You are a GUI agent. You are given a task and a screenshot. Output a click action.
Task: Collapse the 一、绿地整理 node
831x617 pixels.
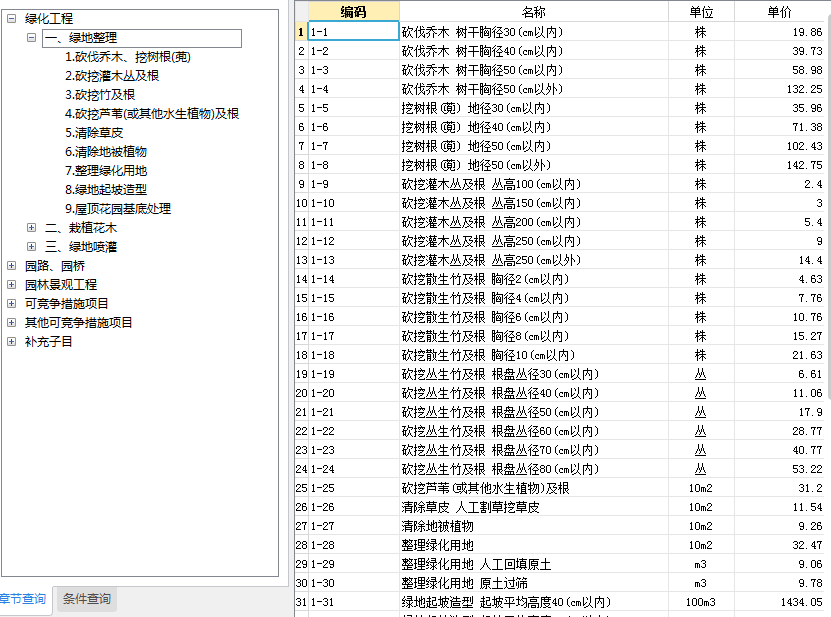click(x=31, y=38)
